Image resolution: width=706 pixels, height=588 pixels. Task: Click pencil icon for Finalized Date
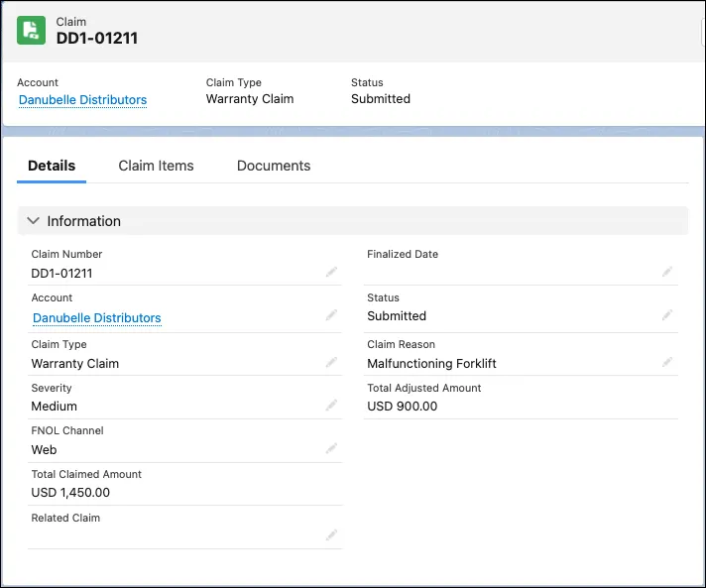click(667, 272)
